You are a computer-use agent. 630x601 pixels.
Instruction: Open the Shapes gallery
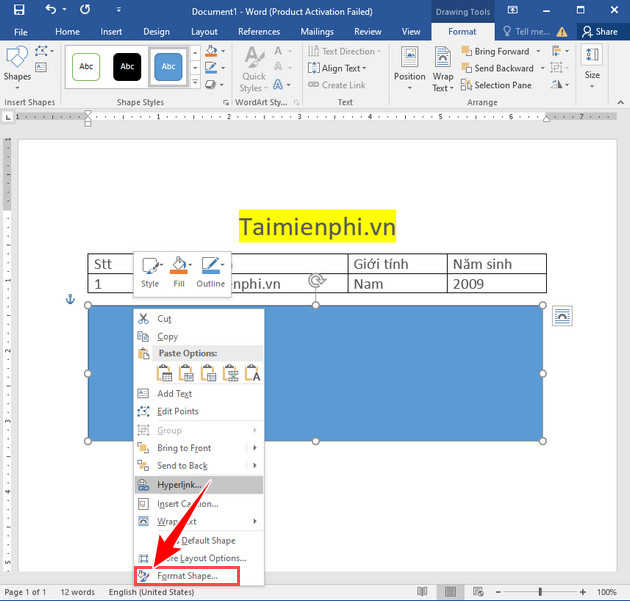(17, 68)
